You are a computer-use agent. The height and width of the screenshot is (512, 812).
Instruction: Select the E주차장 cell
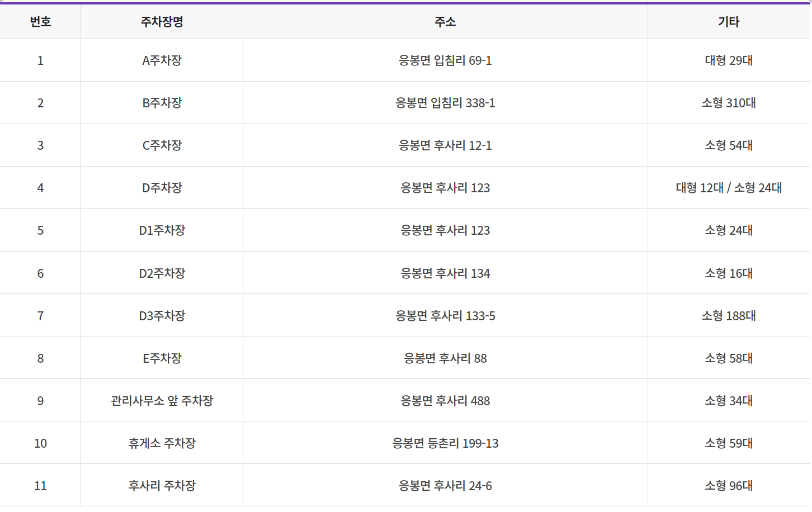162,358
